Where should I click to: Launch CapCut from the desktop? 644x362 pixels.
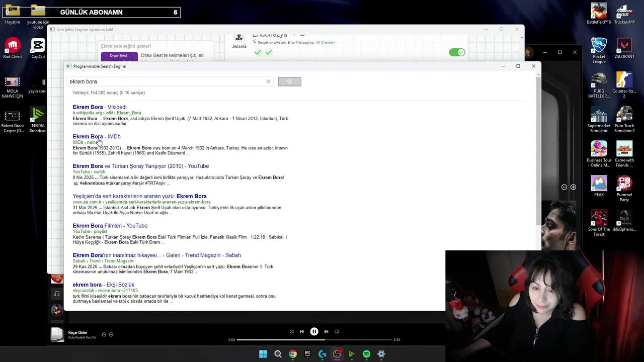[38, 48]
